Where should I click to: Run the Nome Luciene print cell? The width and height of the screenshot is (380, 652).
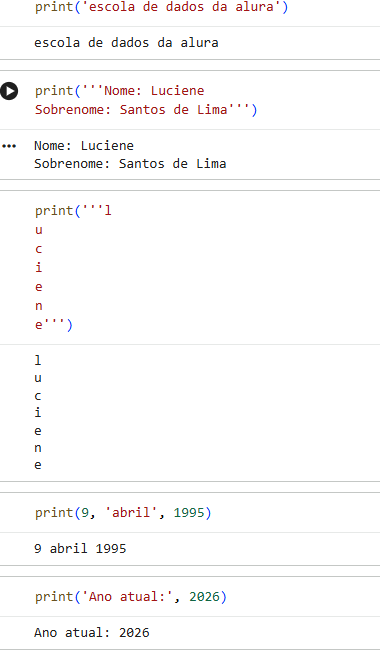pos(9,91)
